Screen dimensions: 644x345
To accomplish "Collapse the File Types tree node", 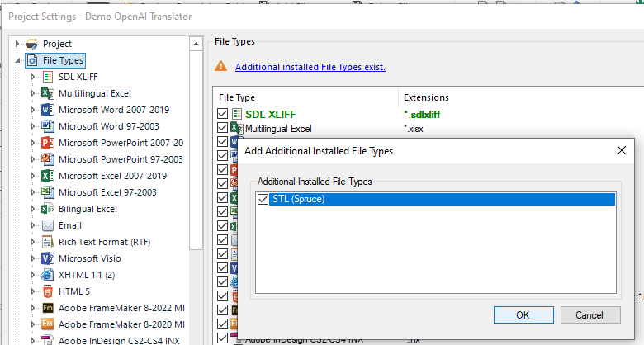I will point(17,60).
